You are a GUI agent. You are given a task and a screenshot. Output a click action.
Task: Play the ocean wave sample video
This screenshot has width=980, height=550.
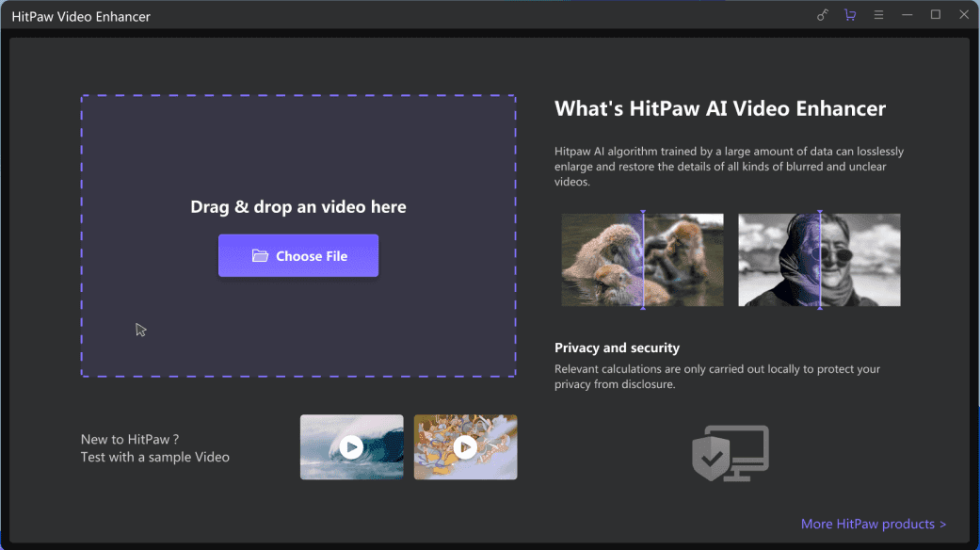tap(352, 446)
